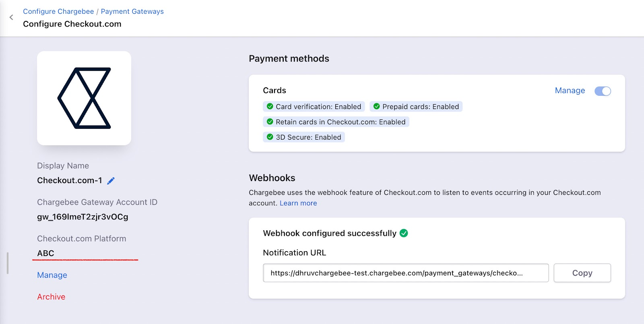
Task: Click the left edge scrollbar handle
Action: 8,263
